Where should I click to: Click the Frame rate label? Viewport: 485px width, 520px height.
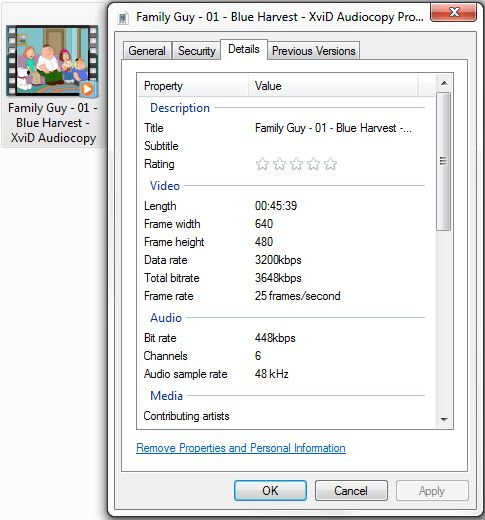[169, 296]
